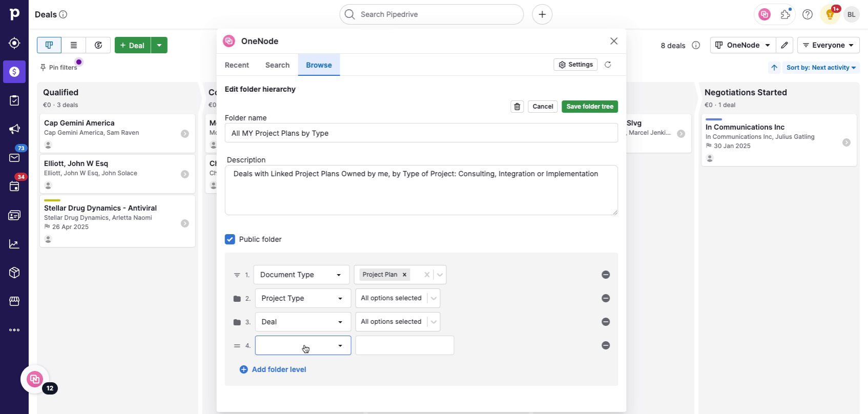Open the Deal level dropdown
868x414 pixels.
tap(303, 322)
